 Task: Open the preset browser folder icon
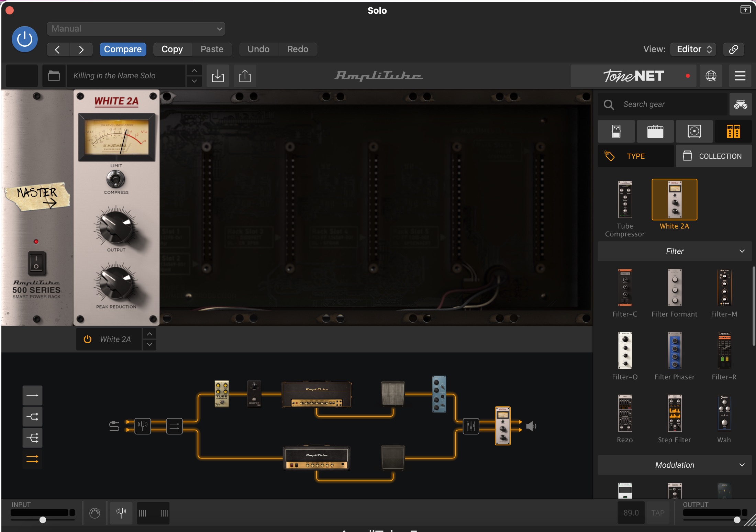pyautogui.click(x=54, y=76)
